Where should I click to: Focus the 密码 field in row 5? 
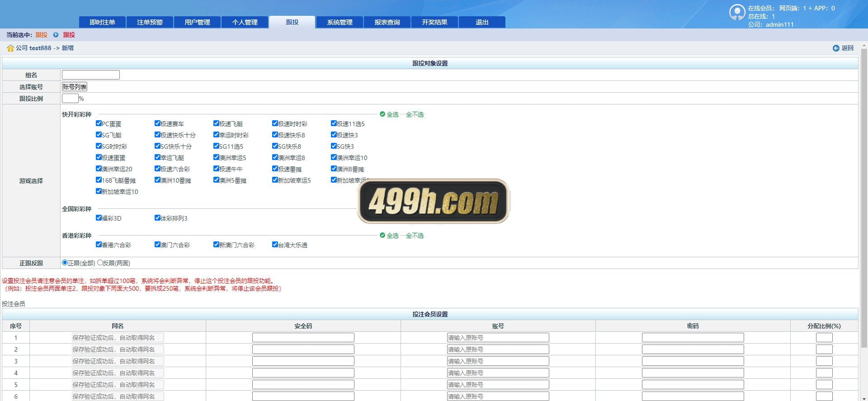pos(693,385)
